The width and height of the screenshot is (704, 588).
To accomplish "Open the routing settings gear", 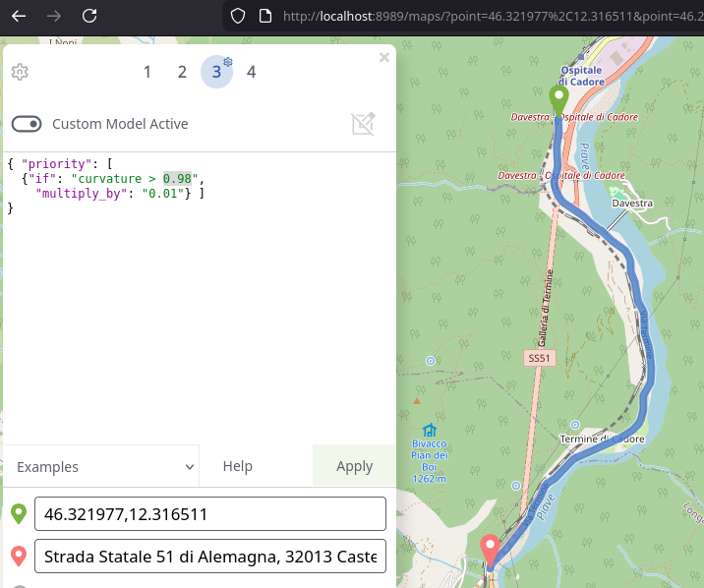I will click(x=20, y=72).
